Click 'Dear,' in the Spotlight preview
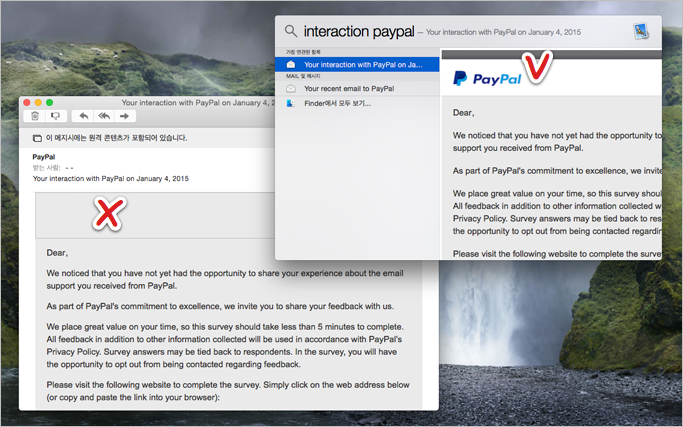The height and width of the screenshot is (427, 683). pyautogui.click(x=463, y=113)
